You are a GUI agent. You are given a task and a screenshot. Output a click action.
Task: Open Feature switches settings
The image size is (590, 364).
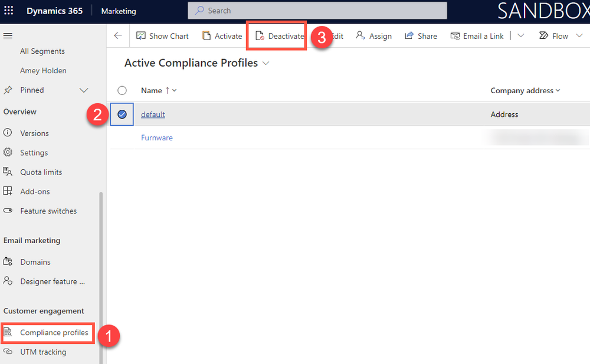tap(50, 211)
